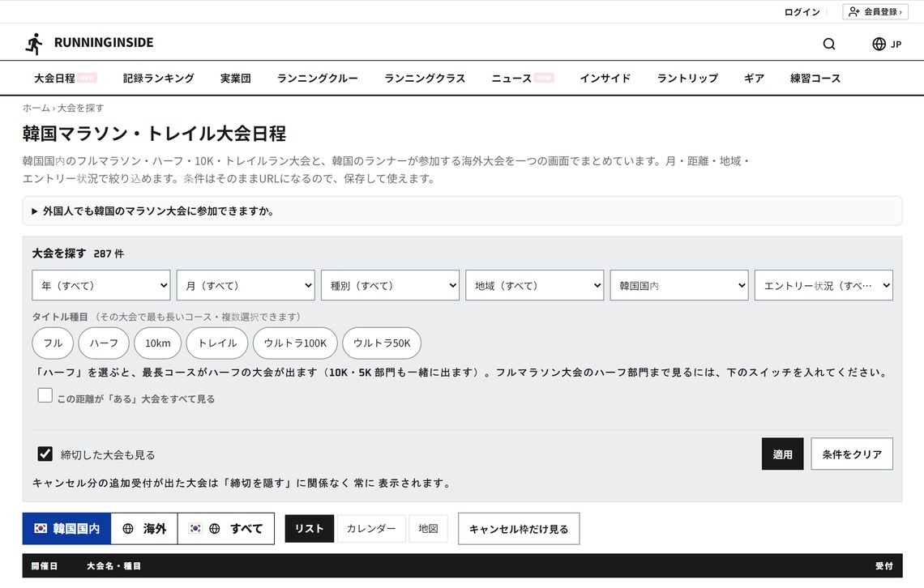Switch to the 地図 view
This screenshot has width=924, height=588.
(x=429, y=529)
